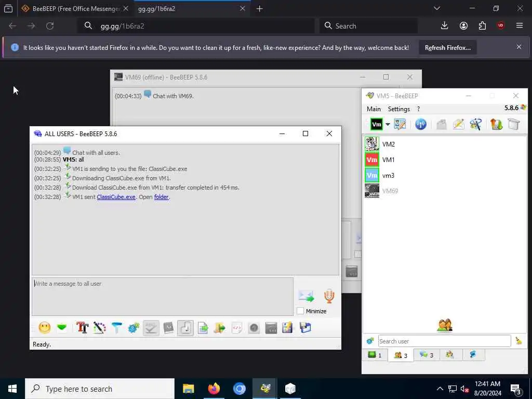
Task: Open the emoticons picker in chat toolbar
Action: click(x=45, y=328)
